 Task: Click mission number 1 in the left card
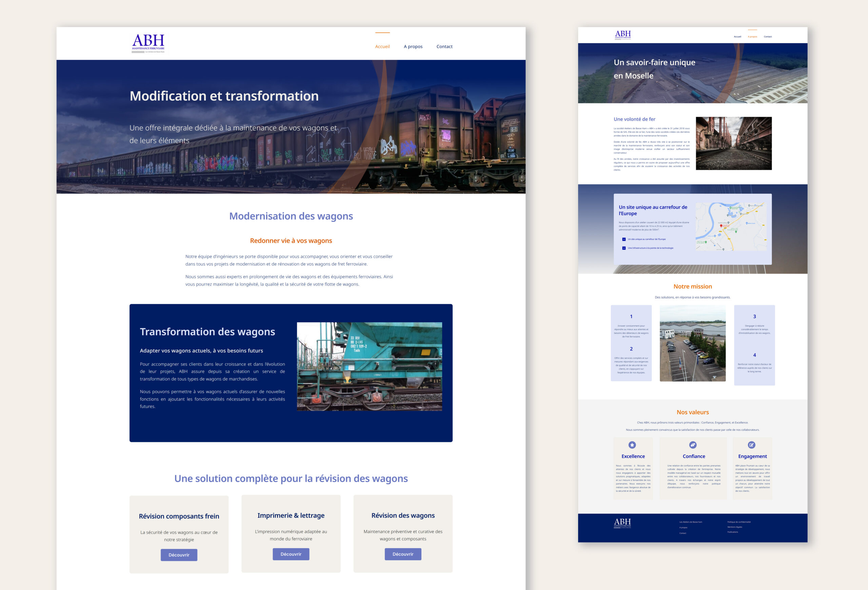click(x=631, y=317)
